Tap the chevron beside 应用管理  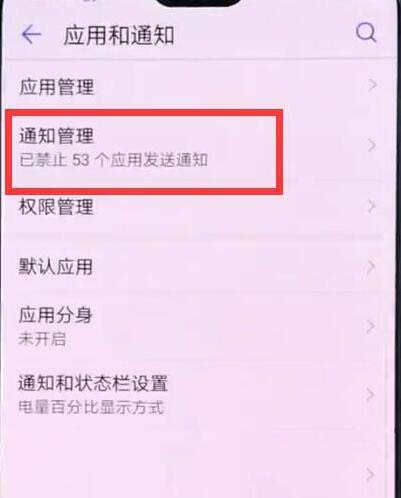(x=372, y=85)
